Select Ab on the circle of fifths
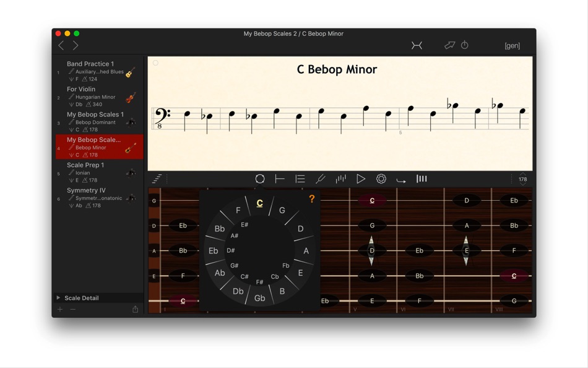 [x=220, y=273]
